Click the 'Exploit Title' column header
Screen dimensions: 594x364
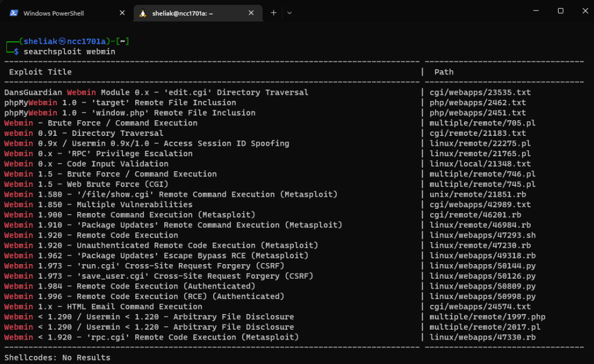pos(40,72)
